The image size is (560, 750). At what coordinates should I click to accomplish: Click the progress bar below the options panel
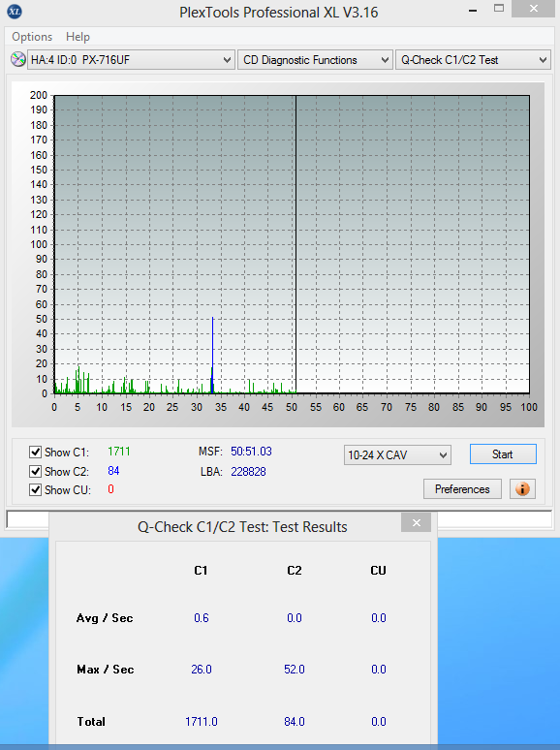[x=279, y=518]
